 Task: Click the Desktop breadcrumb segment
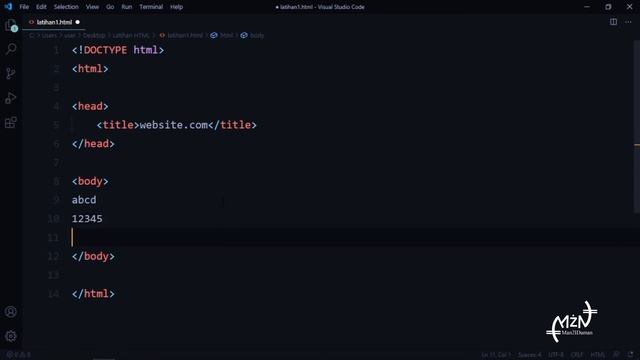[x=94, y=36]
